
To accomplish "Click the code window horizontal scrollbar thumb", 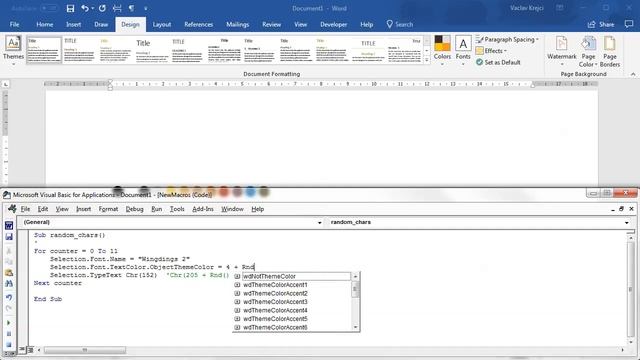I will tap(85, 350).
